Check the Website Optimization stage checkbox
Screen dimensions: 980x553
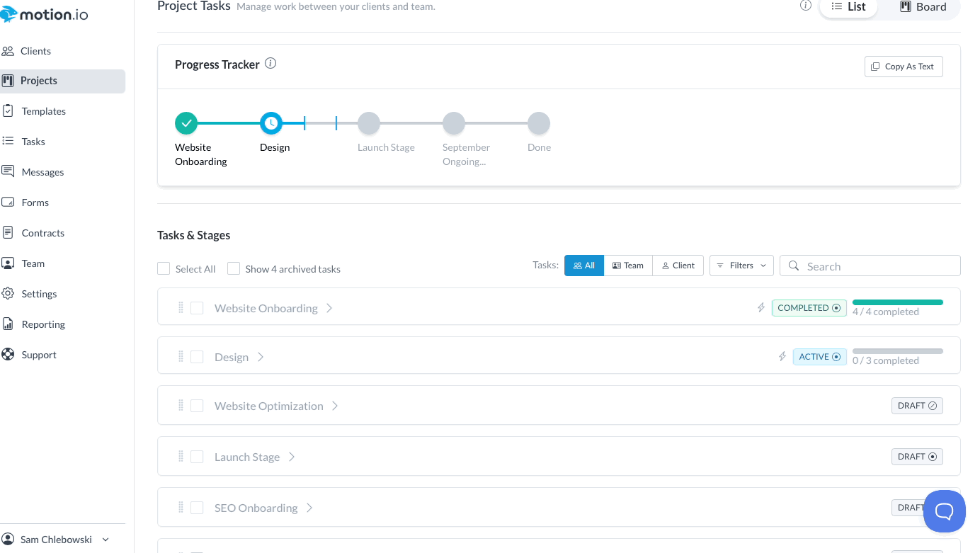pyautogui.click(x=197, y=406)
